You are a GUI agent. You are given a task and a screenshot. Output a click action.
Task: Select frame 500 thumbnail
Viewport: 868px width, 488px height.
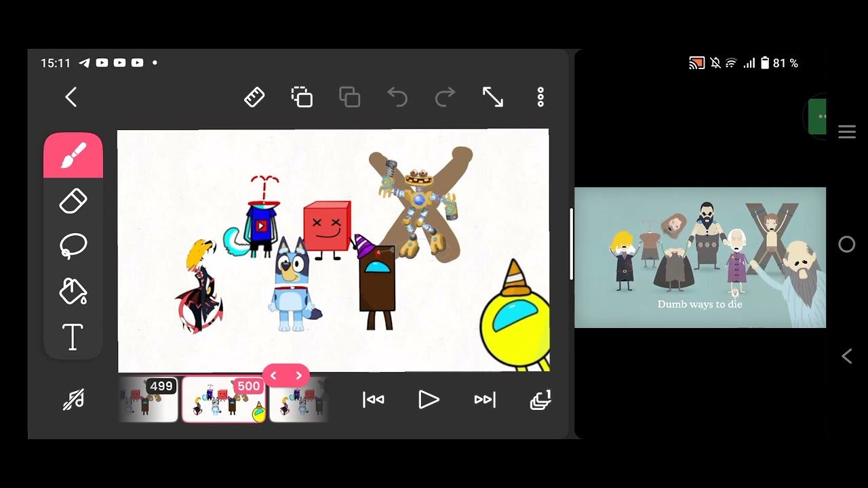pyautogui.click(x=224, y=399)
